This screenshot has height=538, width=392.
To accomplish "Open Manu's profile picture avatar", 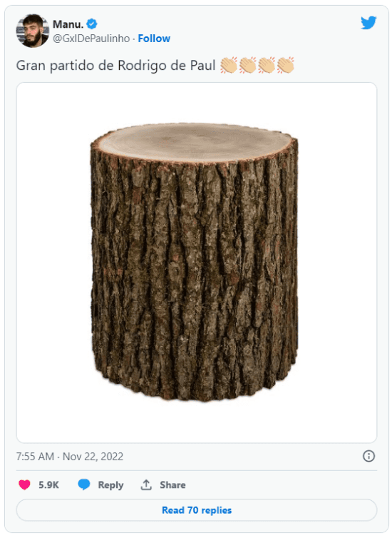I will (33, 31).
